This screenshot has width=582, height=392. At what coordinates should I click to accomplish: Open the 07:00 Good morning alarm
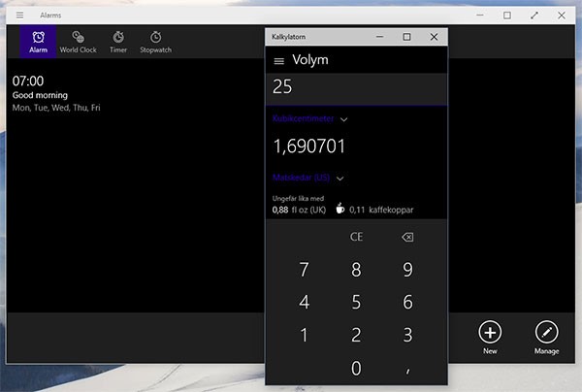click(x=56, y=93)
